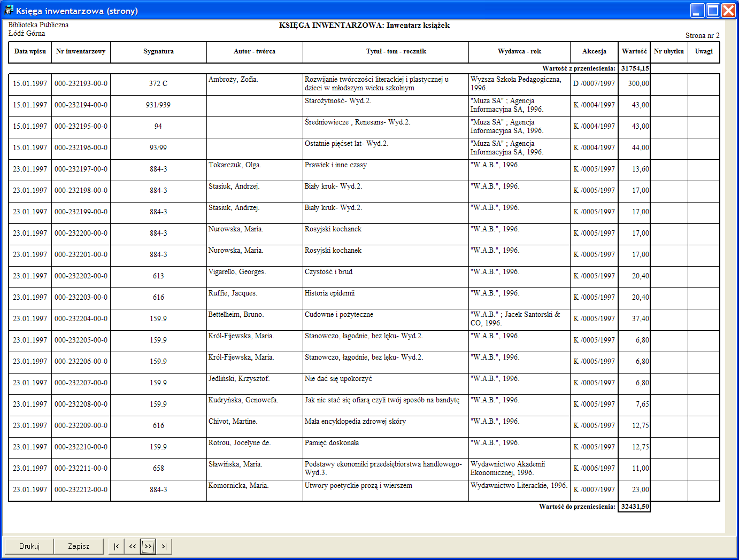Go to the previous page

(133, 546)
